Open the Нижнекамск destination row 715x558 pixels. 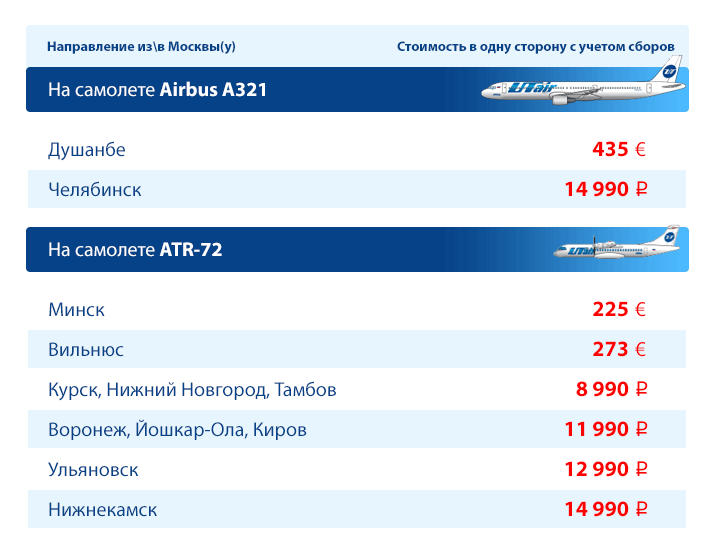(357, 509)
